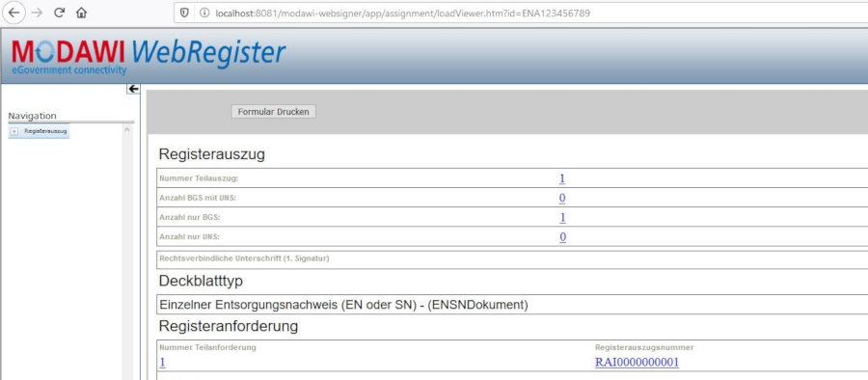Select Registerauszug in the navigation tree

click(45, 131)
